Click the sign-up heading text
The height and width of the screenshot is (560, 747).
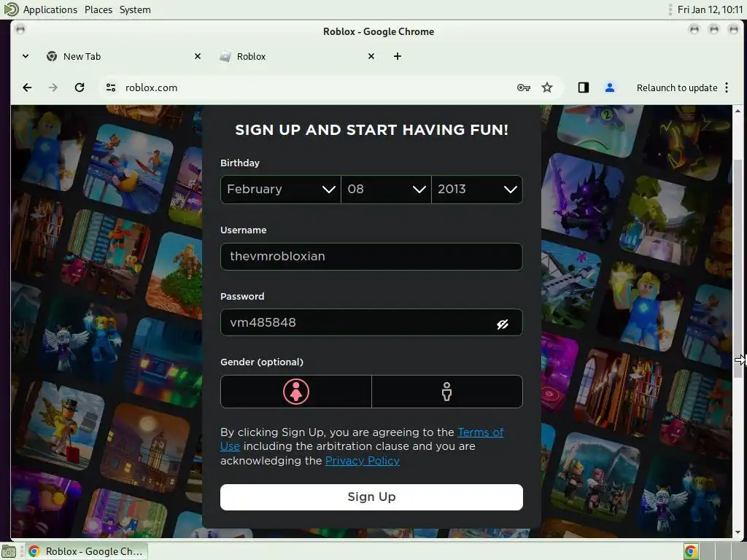point(371,130)
